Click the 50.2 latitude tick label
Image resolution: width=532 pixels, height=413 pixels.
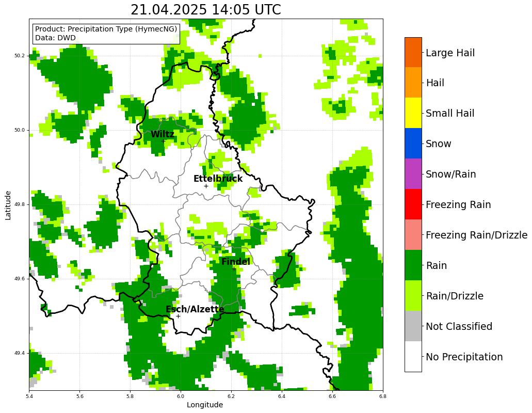pos(20,56)
